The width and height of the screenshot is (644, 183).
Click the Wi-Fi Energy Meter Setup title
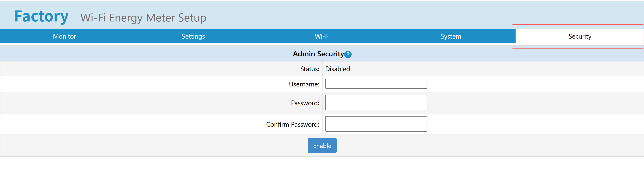[x=143, y=18]
